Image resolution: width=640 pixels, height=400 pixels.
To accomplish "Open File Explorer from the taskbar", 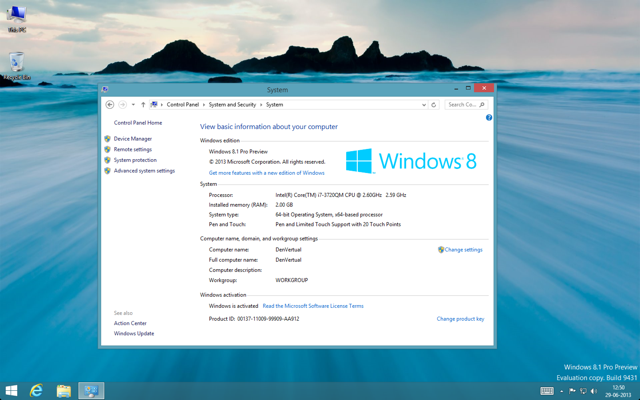I will coord(64,391).
